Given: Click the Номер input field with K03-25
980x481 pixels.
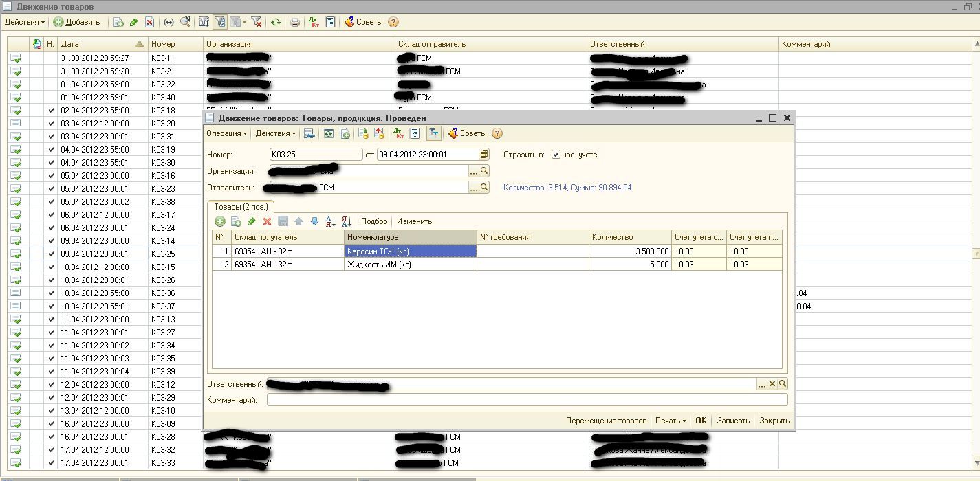Looking at the screenshot, I should pos(316,155).
